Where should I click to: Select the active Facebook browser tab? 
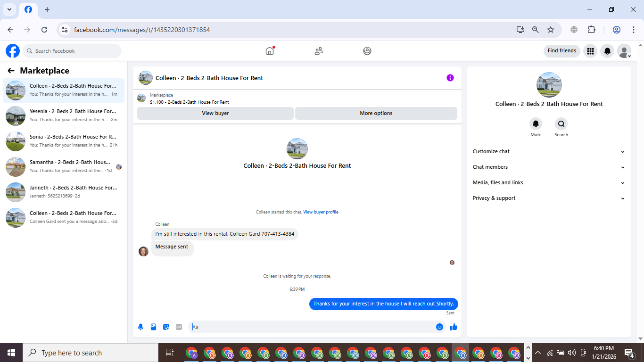(28, 9)
